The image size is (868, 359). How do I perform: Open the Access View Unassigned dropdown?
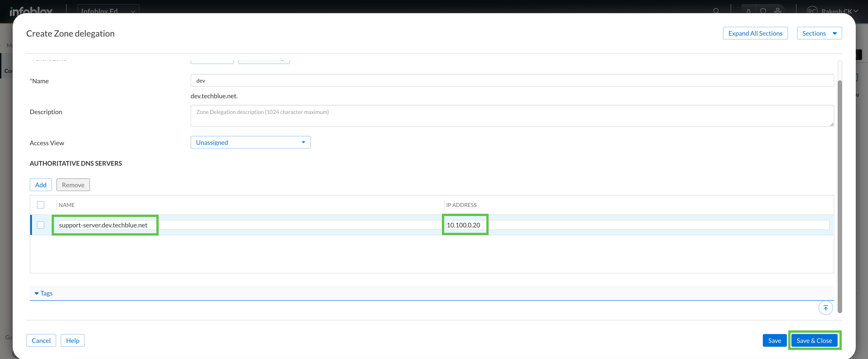coord(250,142)
